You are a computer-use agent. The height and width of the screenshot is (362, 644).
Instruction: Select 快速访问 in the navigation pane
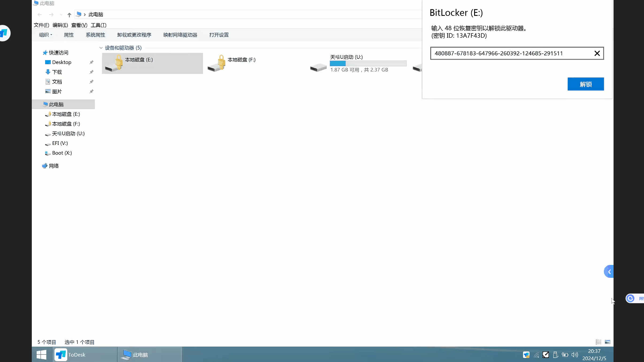point(58,53)
